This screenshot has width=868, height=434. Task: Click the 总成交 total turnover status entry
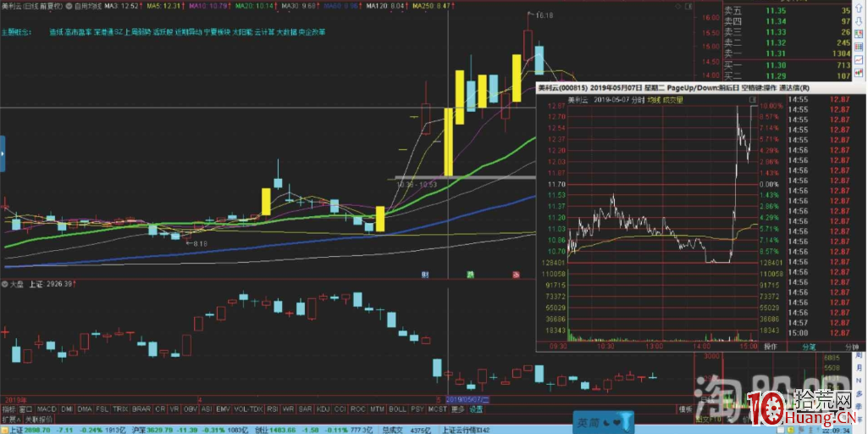[408, 430]
